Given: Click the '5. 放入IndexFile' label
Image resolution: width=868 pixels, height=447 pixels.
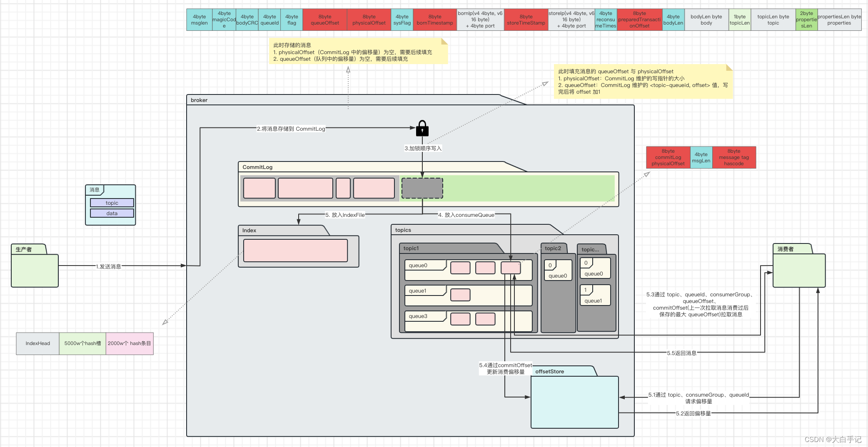Looking at the screenshot, I should pyautogui.click(x=345, y=215).
